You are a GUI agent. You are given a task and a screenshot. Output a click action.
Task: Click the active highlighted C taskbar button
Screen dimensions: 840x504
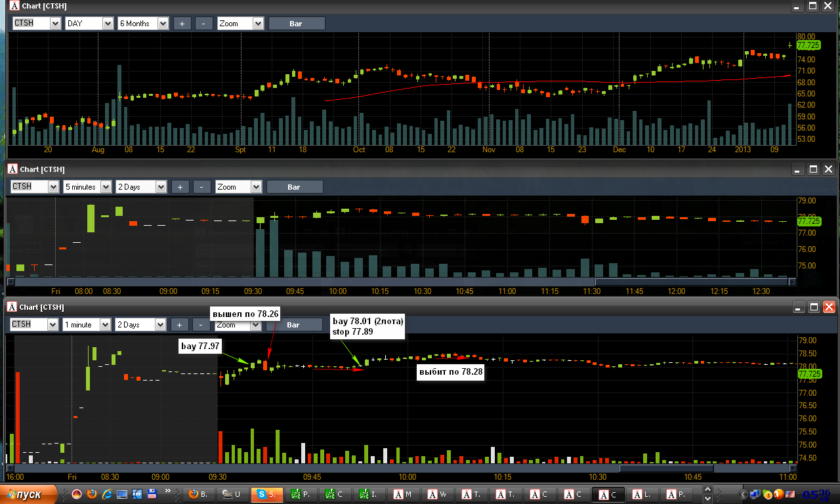coord(608,494)
